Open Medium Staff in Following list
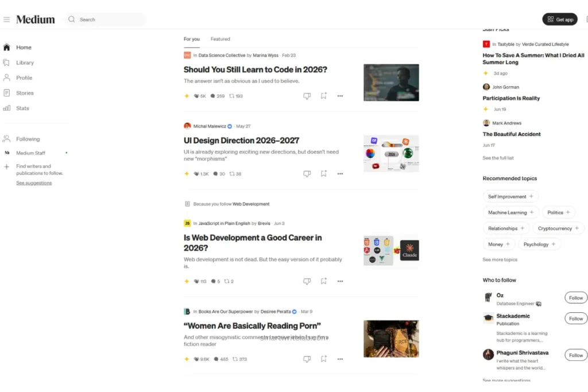The width and height of the screenshot is (588, 392). 30,153
